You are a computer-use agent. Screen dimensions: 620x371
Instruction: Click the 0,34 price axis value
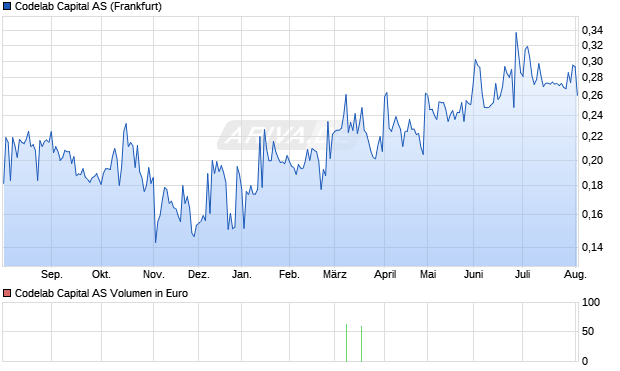tap(592, 30)
